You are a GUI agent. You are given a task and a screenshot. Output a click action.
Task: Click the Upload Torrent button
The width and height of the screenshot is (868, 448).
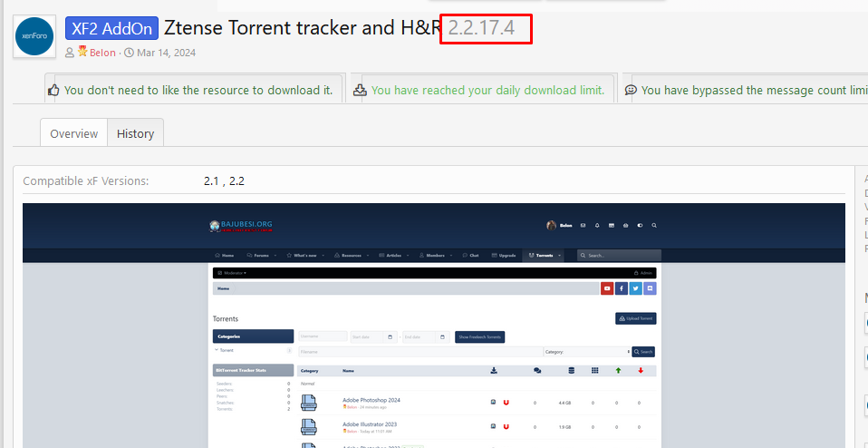pos(635,318)
